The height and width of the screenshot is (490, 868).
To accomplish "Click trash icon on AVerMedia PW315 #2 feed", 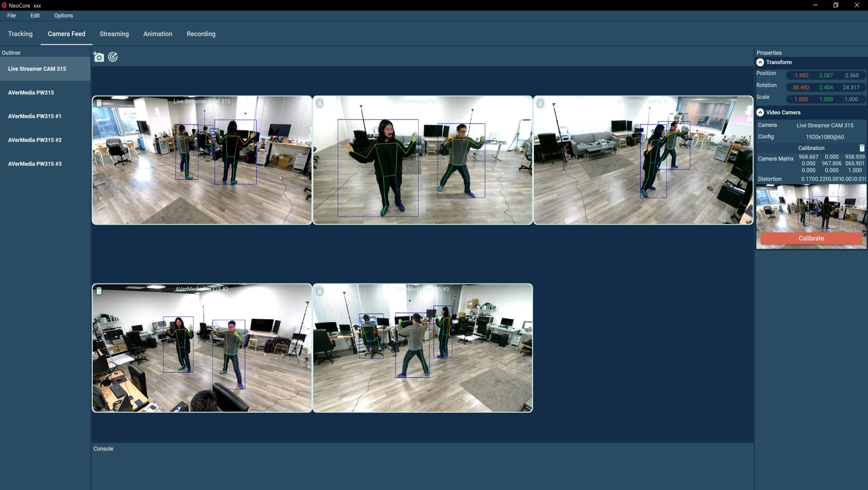I will [x=99, y=291].
